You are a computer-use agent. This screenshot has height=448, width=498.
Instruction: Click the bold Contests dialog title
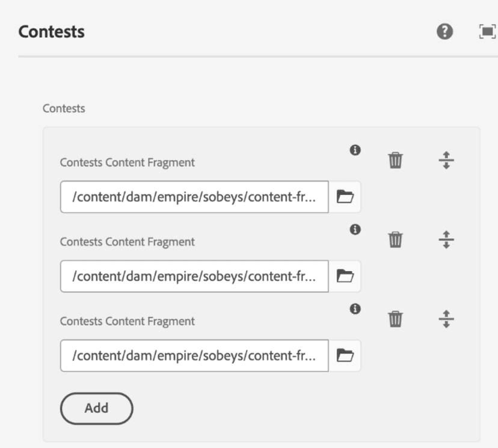pos(52,32)
